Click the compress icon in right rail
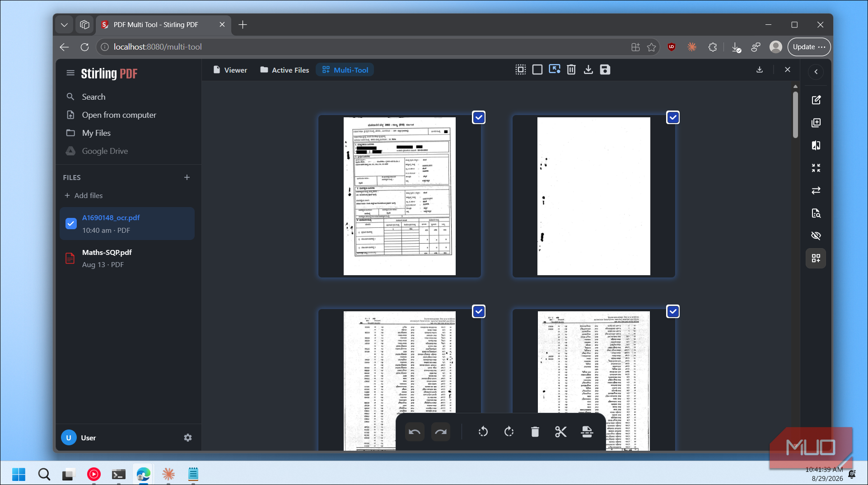 coord(816,168)
